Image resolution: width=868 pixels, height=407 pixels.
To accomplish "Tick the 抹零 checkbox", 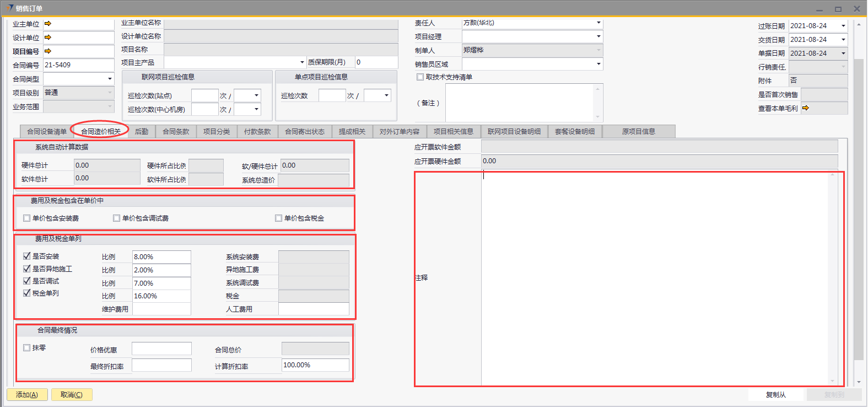I will [27, 348].
